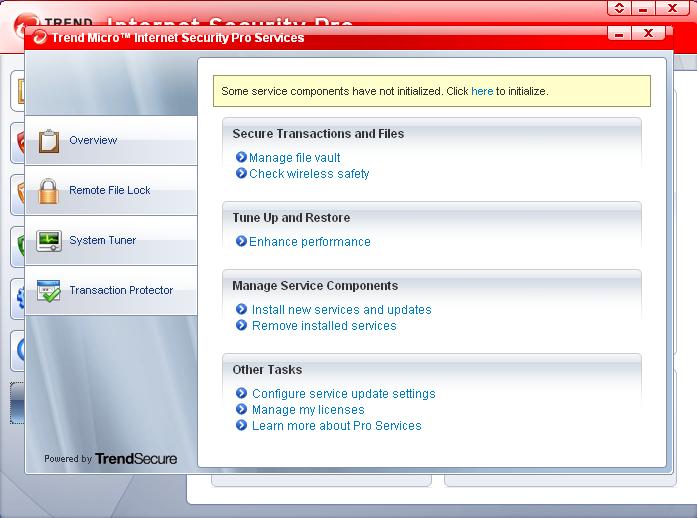Click arrow icon beside Remove installed services
The height and width of the screenshot is (518, 697).
tap(241, 325)
